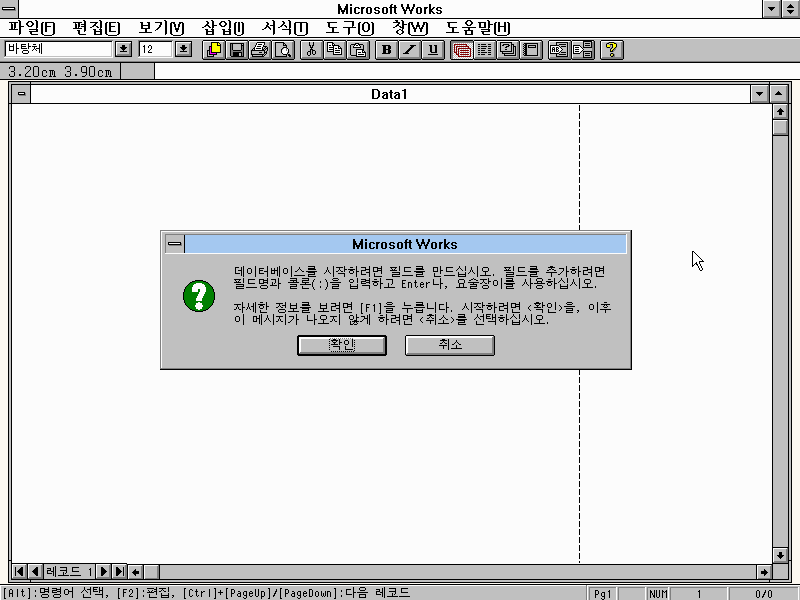The image size is (800, 600).
Task: Click the horizontal scrollbar thumb
Action: (152, 572)
